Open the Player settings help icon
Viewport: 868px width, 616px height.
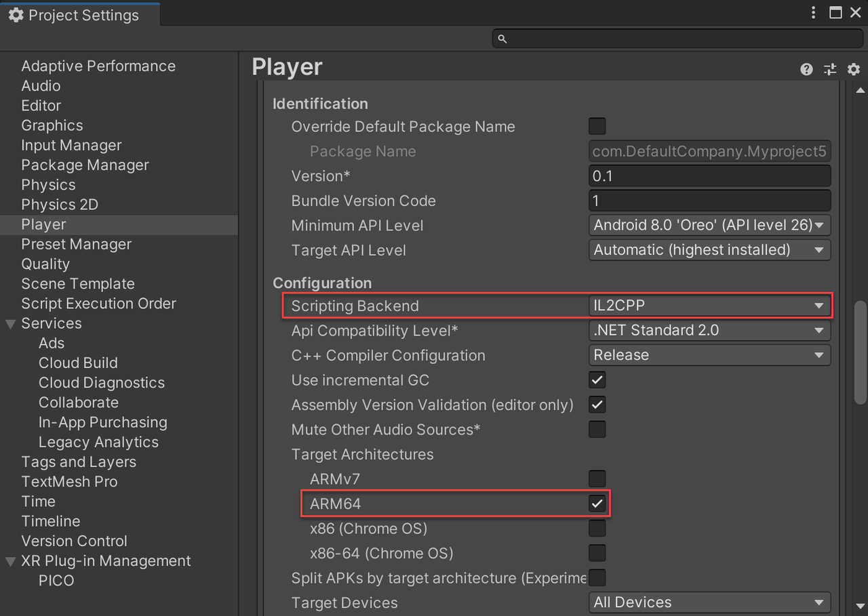pyautogui.click(x=806, y=69)
